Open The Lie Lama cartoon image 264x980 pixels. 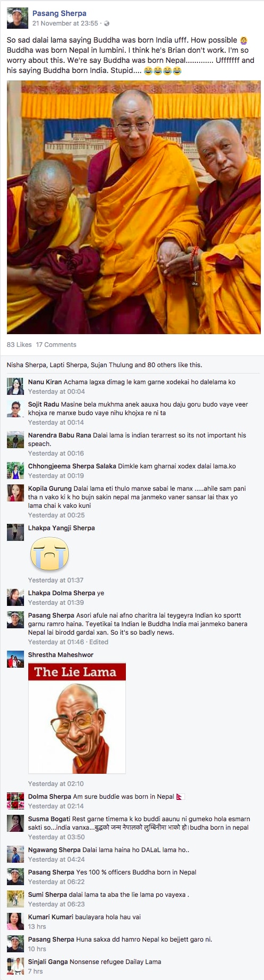pos(77,718)
